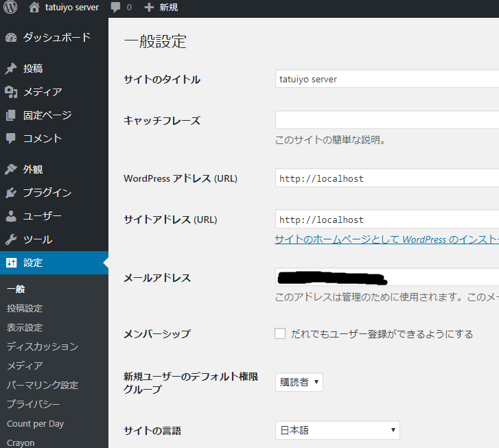This screenshot has height=448, width=499.
Task: Click the 設定 sliders icon
Action: 12,263
